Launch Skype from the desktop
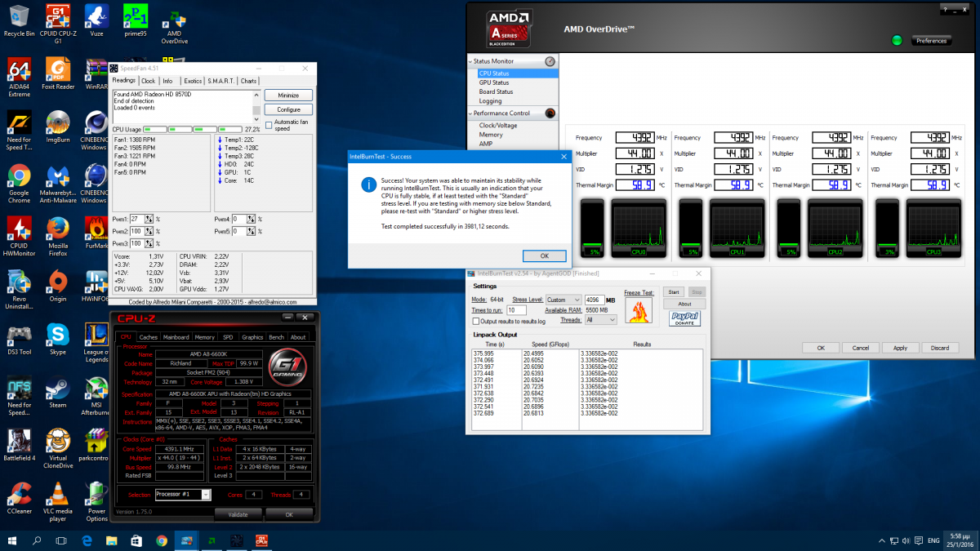This screenshot has width=980, height=551. [58, 339]
